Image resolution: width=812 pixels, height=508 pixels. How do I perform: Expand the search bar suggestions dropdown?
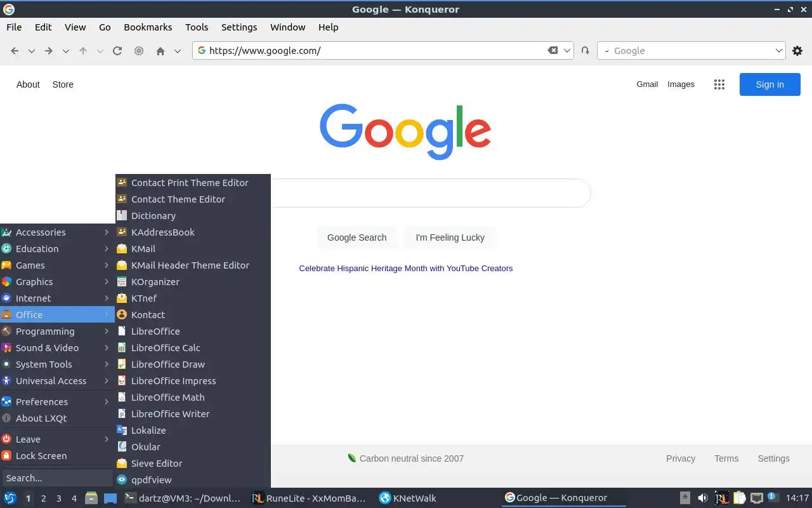click(x=779, y=51)
